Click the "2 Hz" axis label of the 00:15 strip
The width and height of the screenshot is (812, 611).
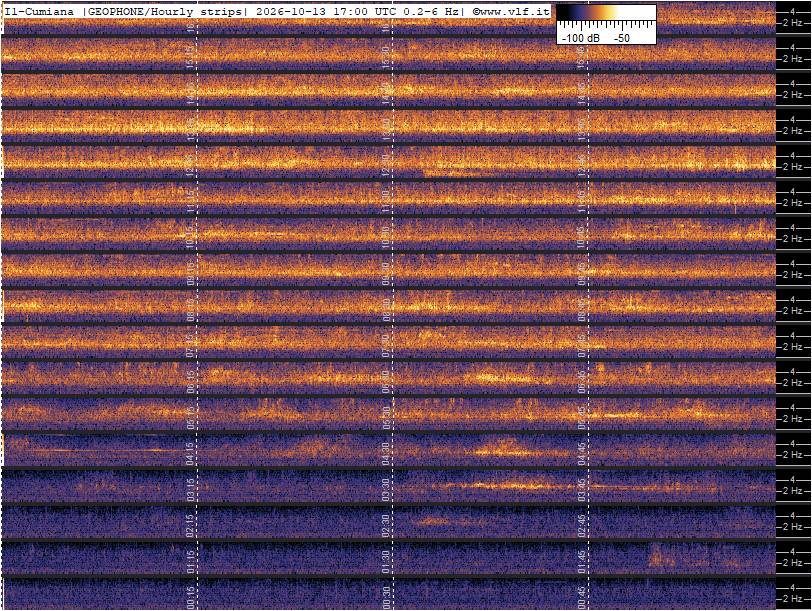[x=792, y=599]
